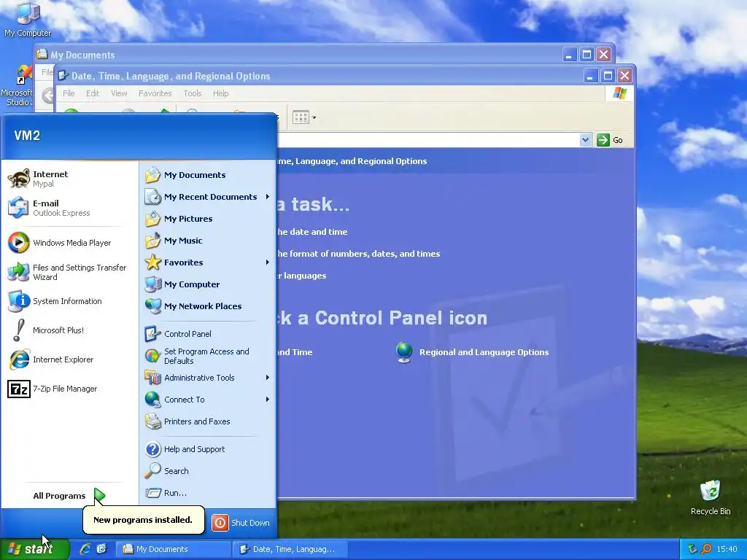This screenshot has width=747, height=560.
Task: Open the Run... dialog
Action: coord(208,493)
